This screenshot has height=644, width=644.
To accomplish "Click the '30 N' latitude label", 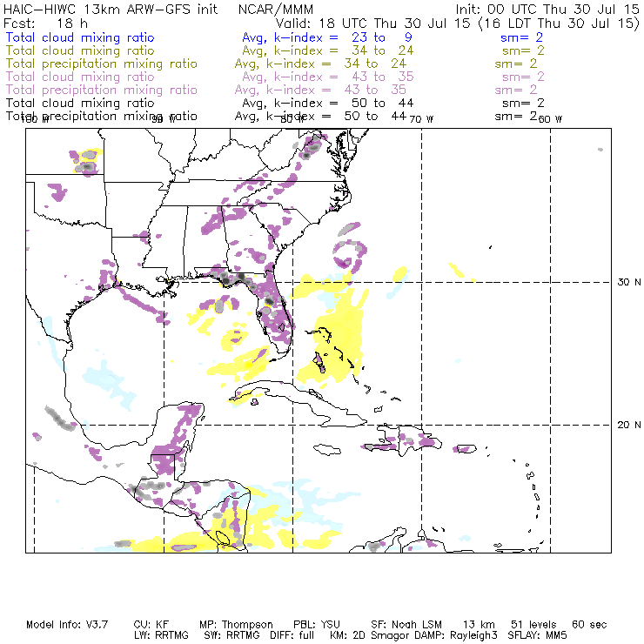I will 629,282.
